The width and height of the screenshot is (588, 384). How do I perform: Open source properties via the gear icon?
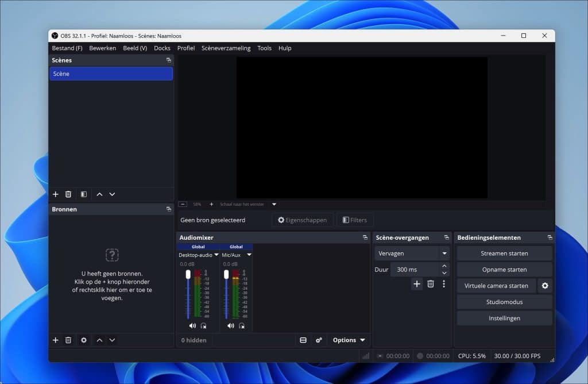click(x=83, y=340)
